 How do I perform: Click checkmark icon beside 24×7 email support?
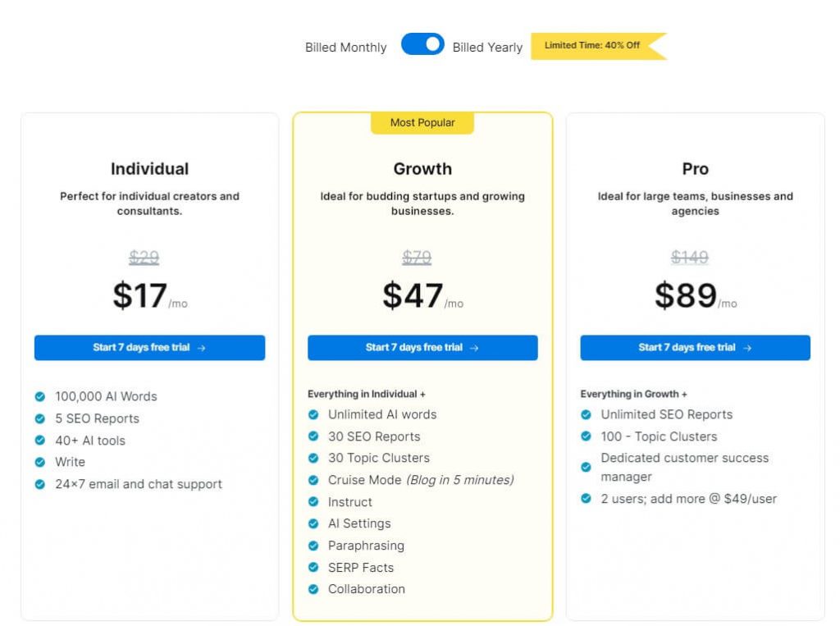[x=40, y=484]
